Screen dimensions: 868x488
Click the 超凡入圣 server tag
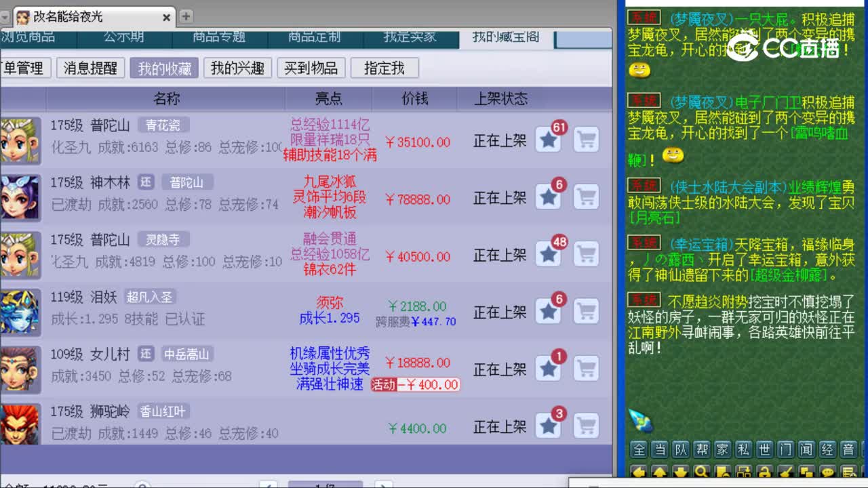[x=150, y=297]
